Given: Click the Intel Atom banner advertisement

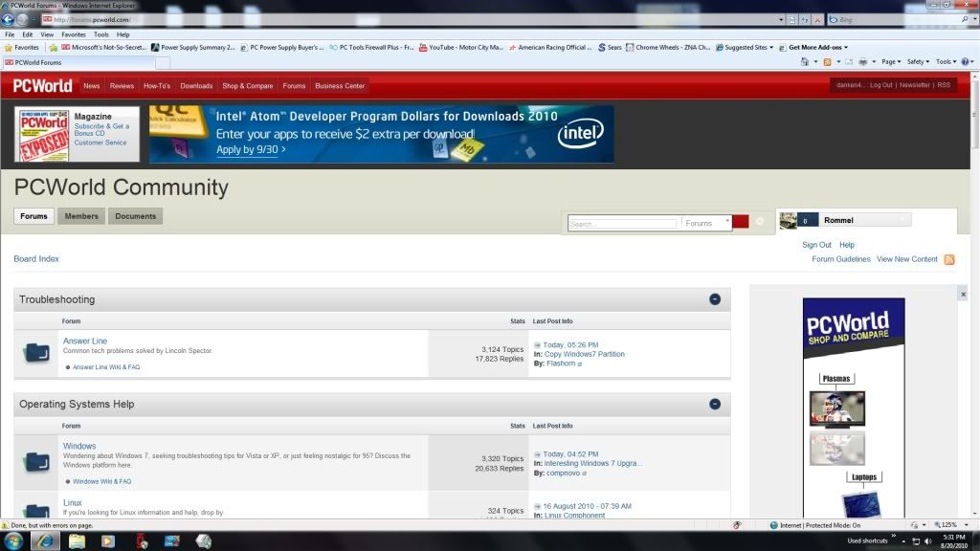Looking at the screenshot, I should [x=381, y=134].
